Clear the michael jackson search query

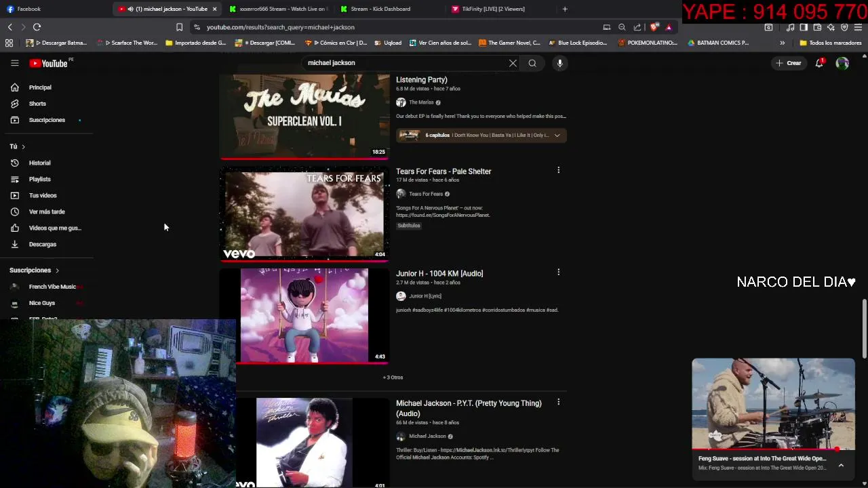click(513, 63)
